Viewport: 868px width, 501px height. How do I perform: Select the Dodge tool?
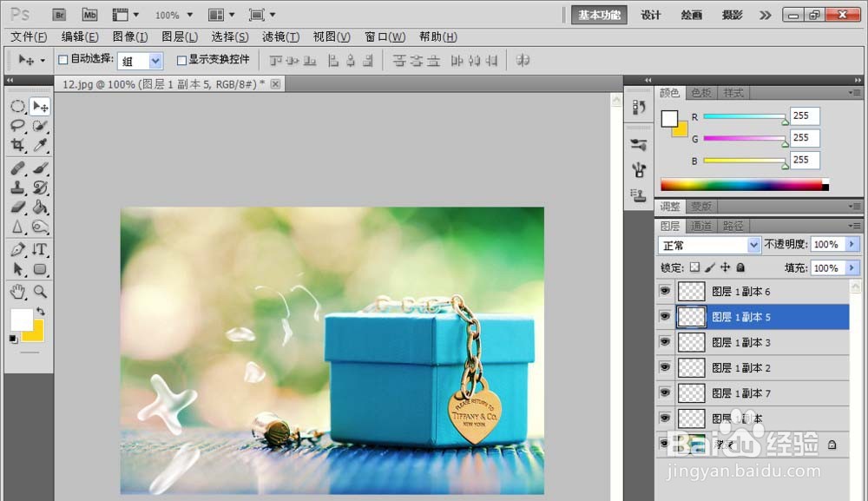(x=41, y=227)
